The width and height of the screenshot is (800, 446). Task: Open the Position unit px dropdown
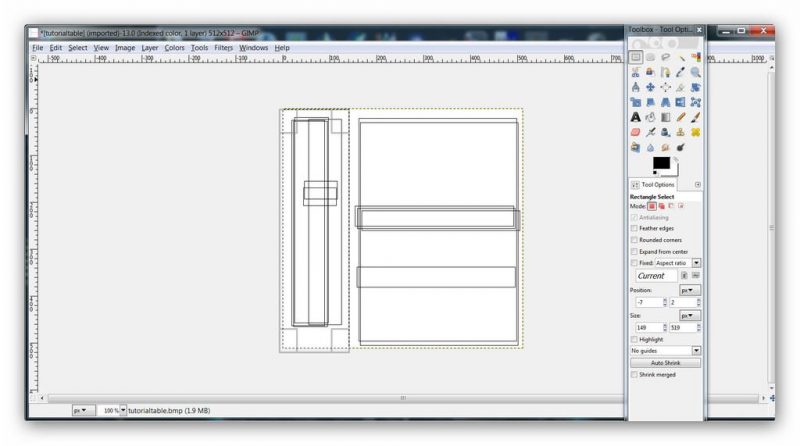(689, 289)
